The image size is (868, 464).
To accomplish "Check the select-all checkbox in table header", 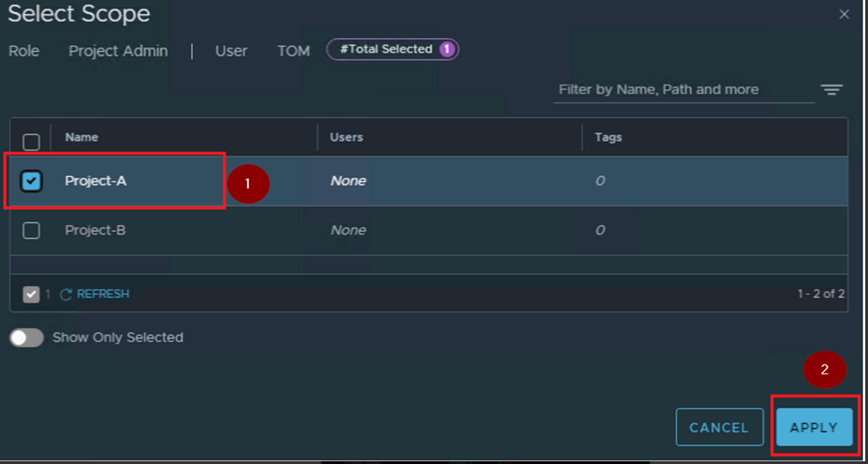I will [x=31, y=142].
